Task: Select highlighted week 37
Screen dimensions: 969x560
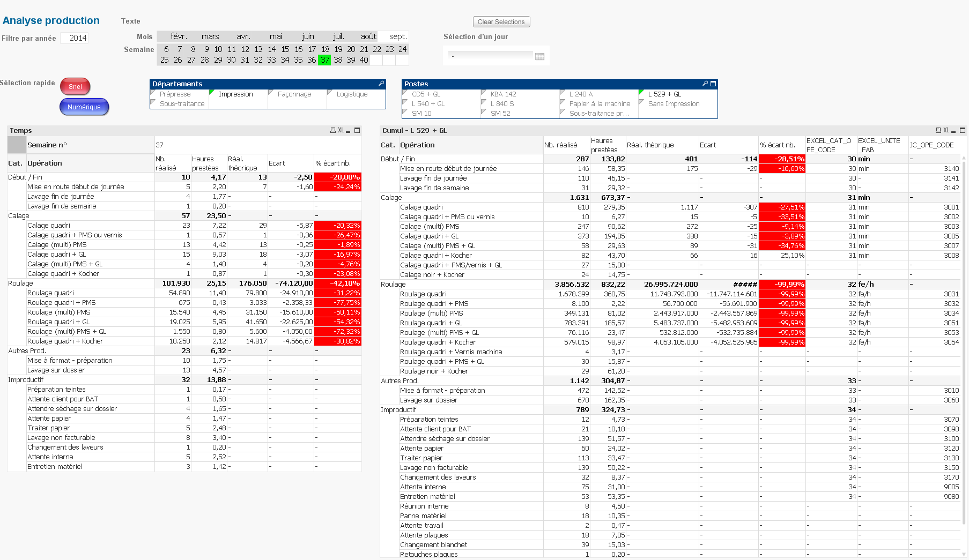Action: coord(325,60)
